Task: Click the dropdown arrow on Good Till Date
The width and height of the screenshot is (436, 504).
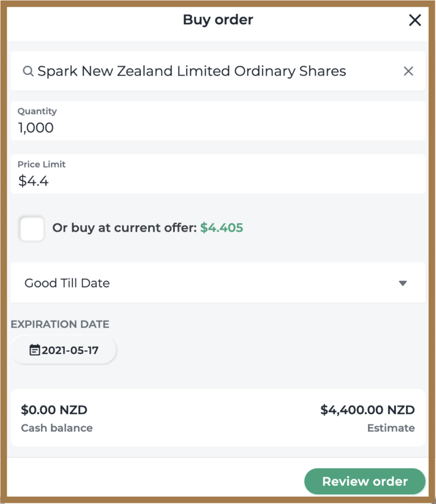Action: (403, 283)
